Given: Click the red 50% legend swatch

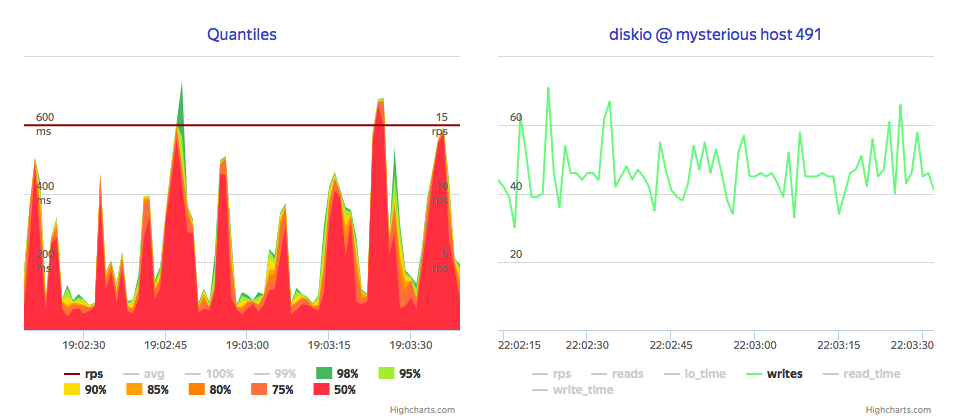Looking at the screenshot, I should 322,389.
